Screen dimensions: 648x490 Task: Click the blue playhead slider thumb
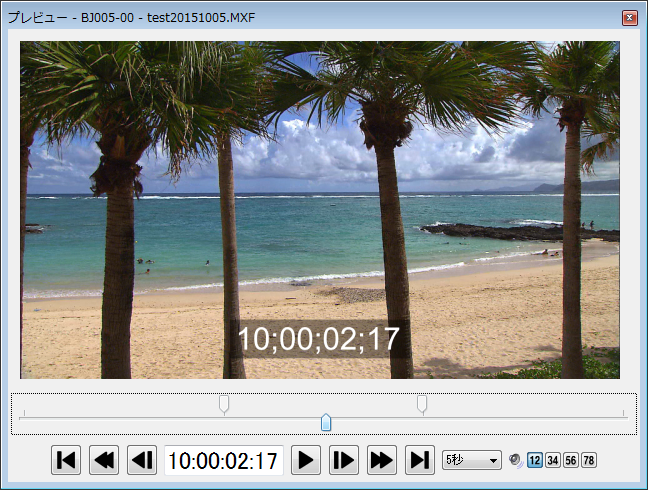(x=326, y=422)
